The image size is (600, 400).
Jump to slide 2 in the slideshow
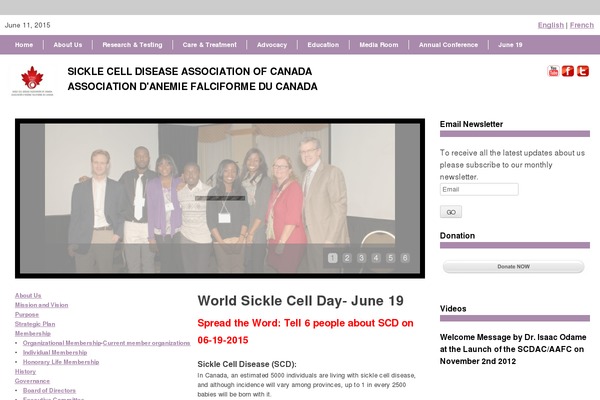pyautogui.click(x=347, y=258)
